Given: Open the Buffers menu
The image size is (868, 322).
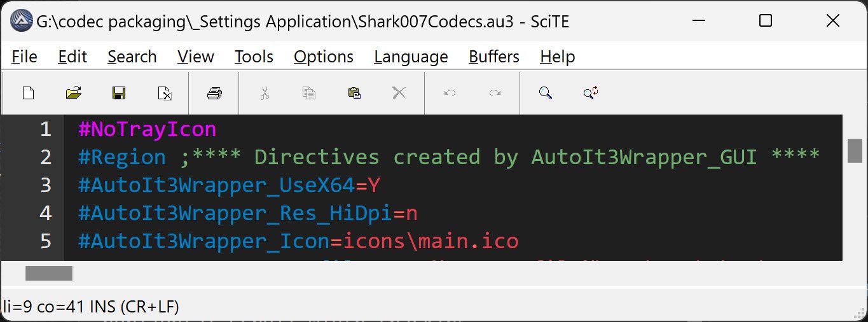Looking at the screenshot, I should tap(494, 57).
